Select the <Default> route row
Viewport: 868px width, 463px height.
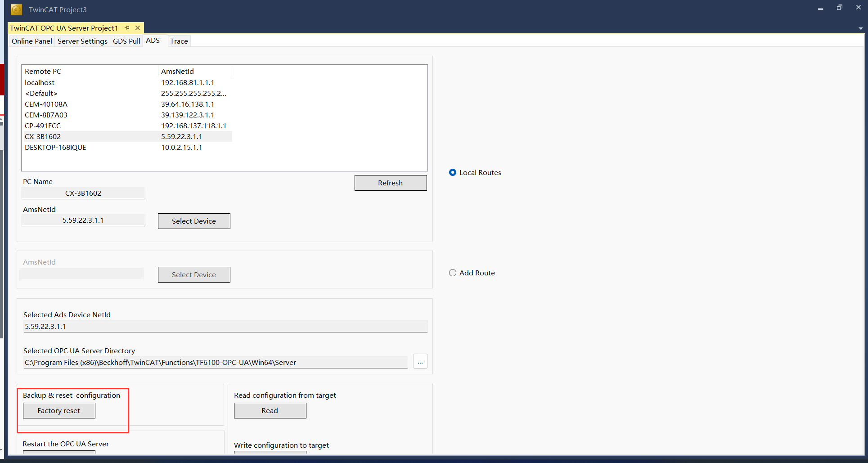pos(128,93)
